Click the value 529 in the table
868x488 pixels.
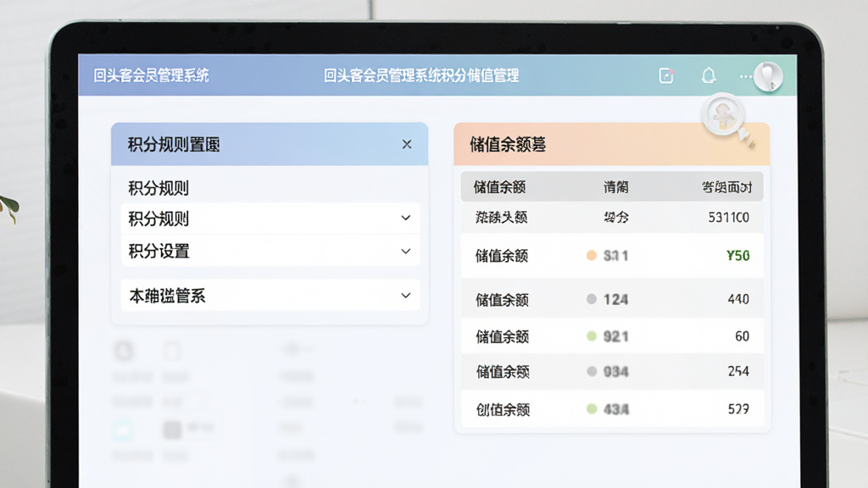tap(738, 408)
